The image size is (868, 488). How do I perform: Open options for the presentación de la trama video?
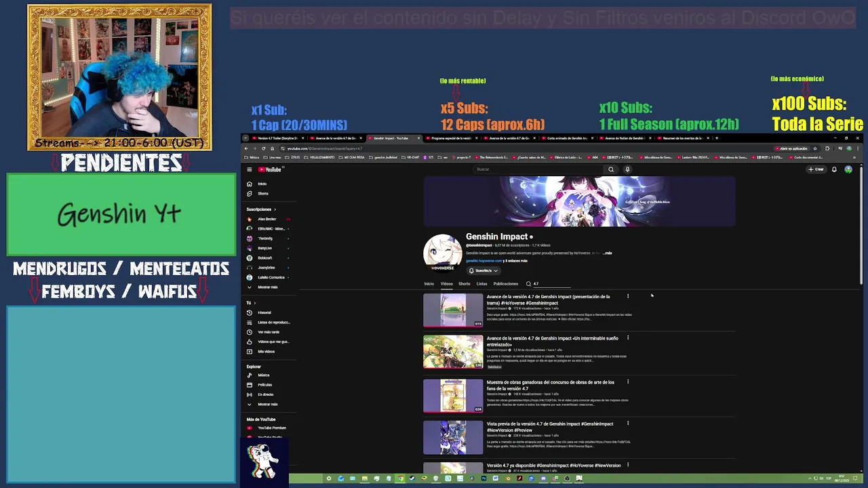point(628,296)
